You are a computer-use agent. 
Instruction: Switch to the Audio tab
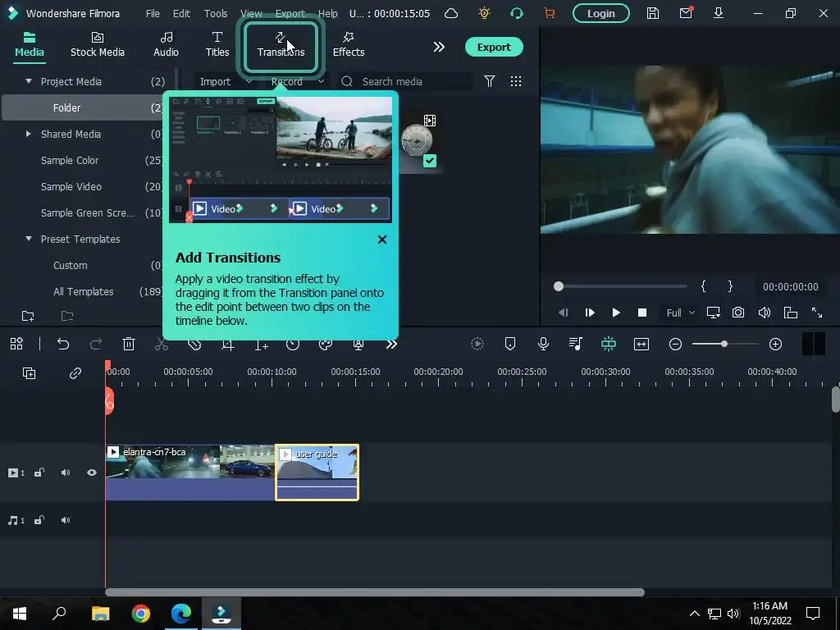tap(166, 44)
